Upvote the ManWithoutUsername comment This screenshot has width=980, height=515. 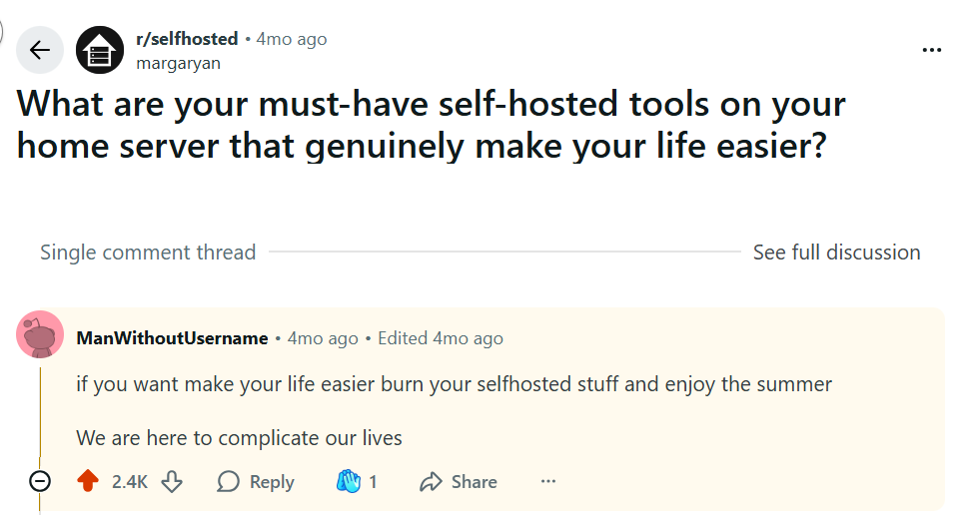coord(88,482)
